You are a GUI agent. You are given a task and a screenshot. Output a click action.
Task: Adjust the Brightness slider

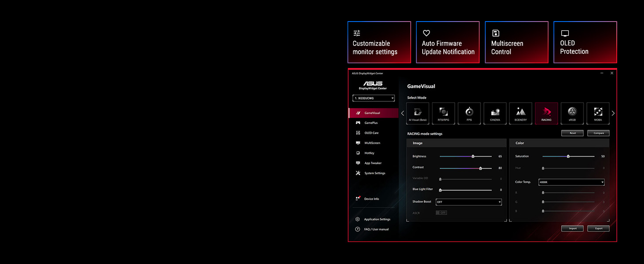click(x=473, y=156)
